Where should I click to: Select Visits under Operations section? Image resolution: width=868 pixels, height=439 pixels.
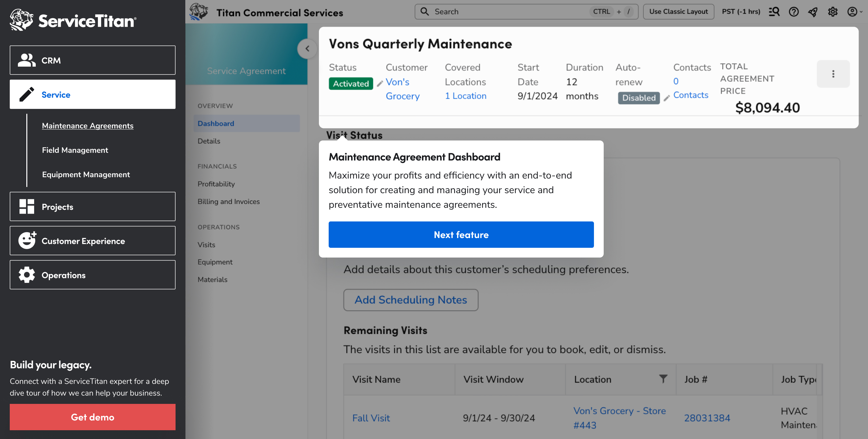point(206,245)
